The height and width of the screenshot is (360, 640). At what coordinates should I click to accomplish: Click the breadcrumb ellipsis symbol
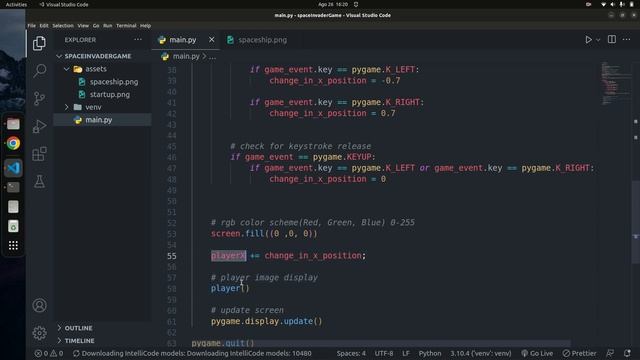[213, 57]
